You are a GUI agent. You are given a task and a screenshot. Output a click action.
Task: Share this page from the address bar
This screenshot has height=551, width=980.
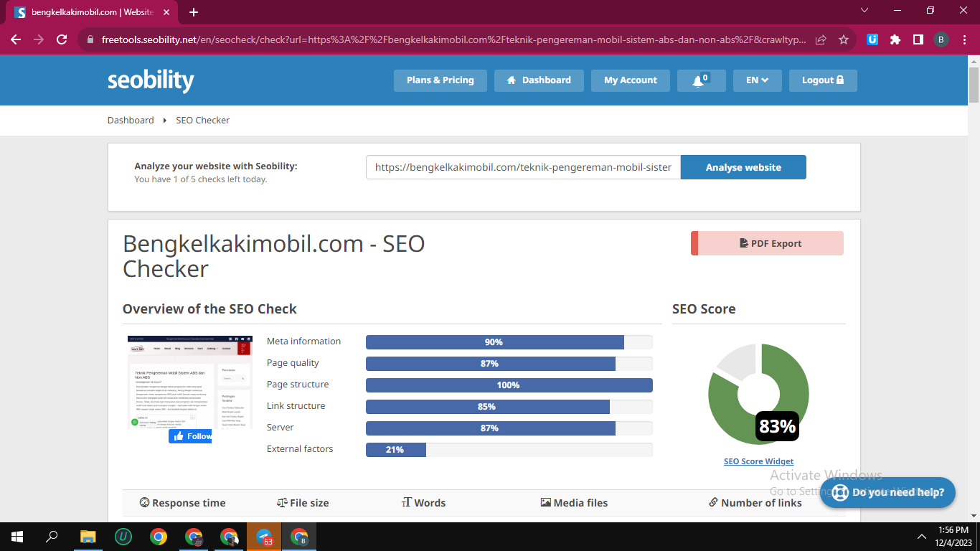(x=821, y=40)
